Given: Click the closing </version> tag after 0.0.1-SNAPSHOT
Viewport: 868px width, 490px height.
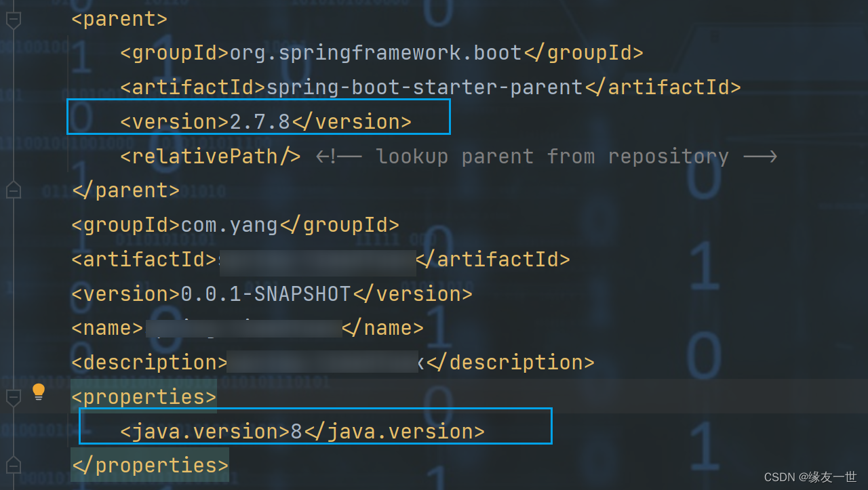Looking at the screenshot, I should pos(412,294).
